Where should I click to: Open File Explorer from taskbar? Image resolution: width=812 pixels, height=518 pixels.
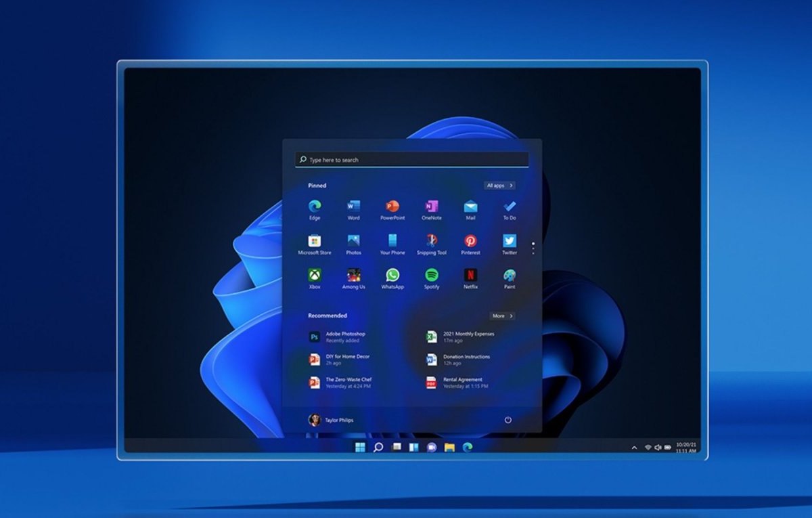(x=449, y=447)
